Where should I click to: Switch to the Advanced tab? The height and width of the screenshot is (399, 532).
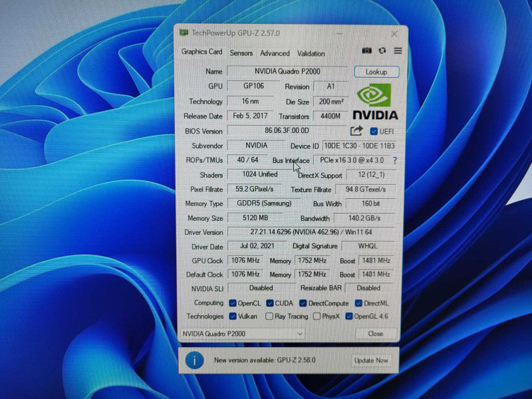point(275,53)
